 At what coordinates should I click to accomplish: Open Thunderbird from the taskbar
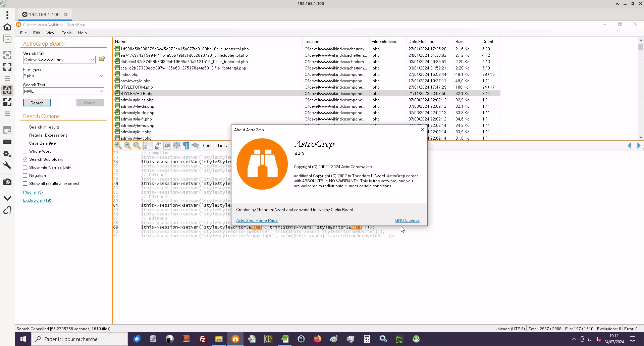coord(137,339)
